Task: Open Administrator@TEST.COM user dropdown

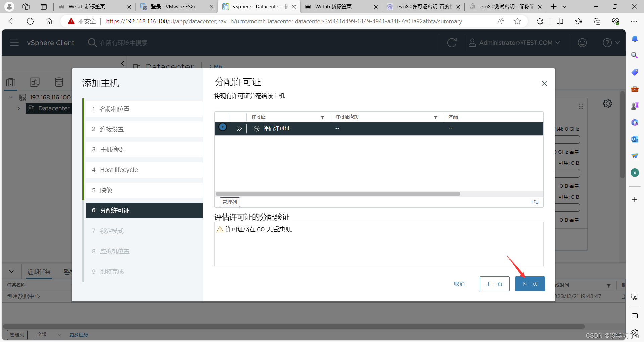Action: click(x=514, y=43)
